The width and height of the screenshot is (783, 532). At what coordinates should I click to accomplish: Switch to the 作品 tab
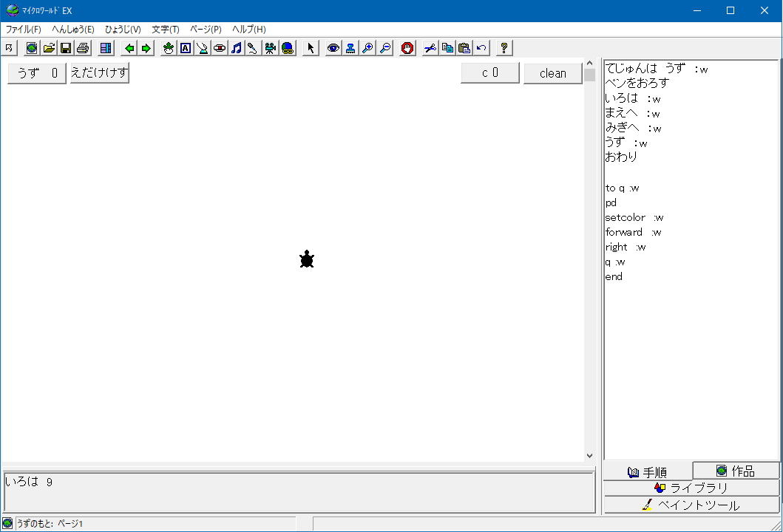[x=736, y=471]
